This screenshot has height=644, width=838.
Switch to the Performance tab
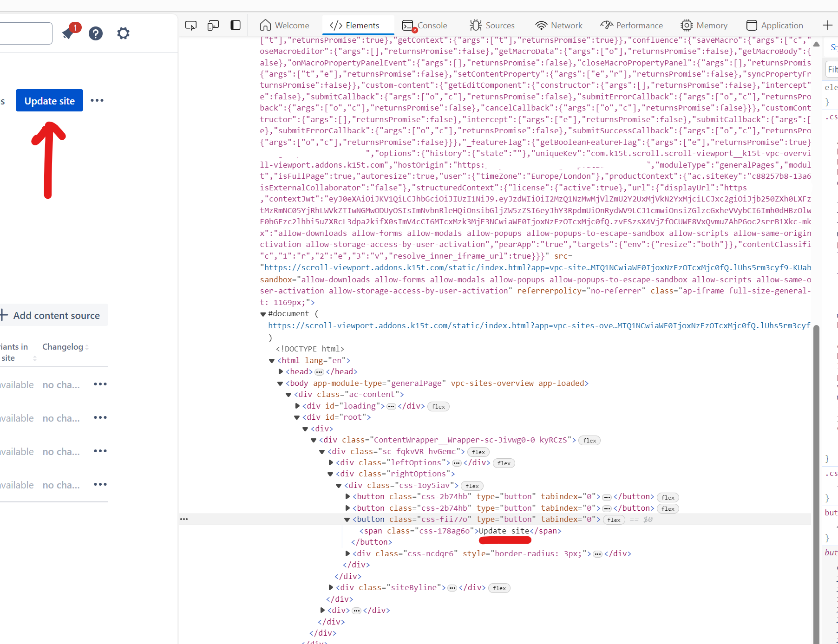(x=632, y=26)
